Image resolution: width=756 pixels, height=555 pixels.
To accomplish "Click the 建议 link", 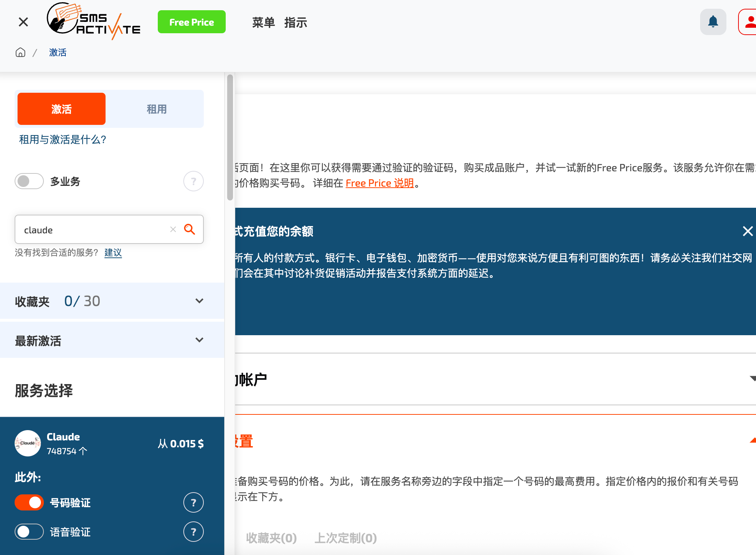I will point(113,253).
